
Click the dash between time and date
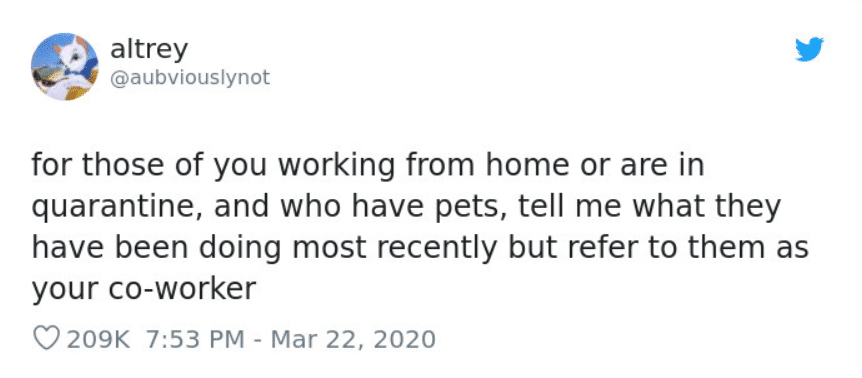point(258,340)
